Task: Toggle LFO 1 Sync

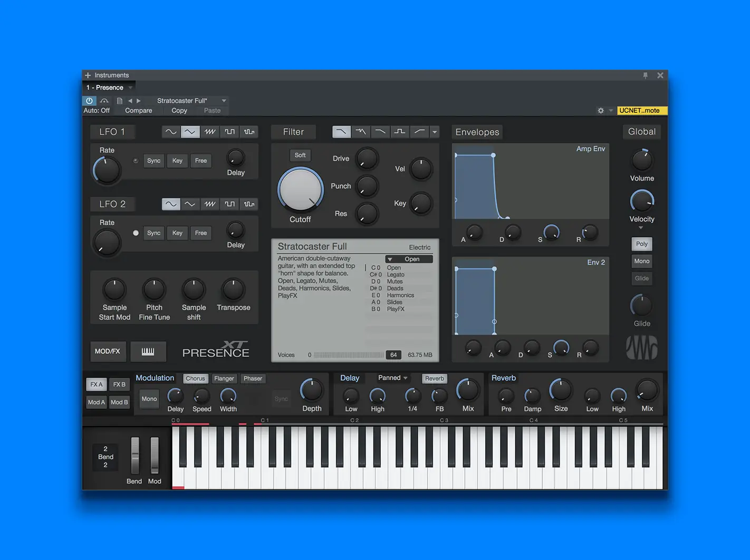Action: (x=154, y=161)
